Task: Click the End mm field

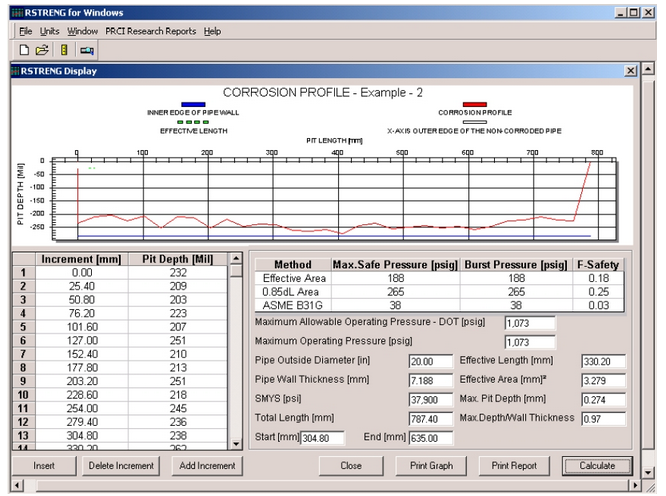Action: [431, 438]
